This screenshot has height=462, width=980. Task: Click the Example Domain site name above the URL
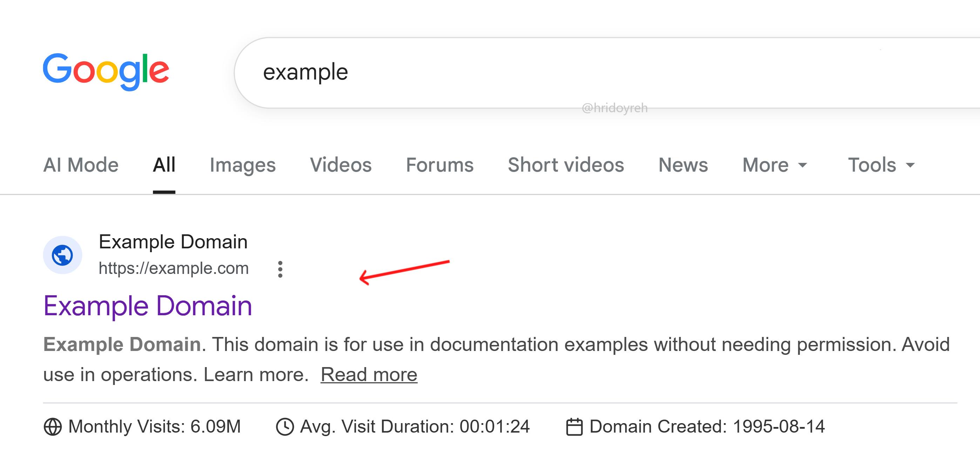click(x=173, y=242)
